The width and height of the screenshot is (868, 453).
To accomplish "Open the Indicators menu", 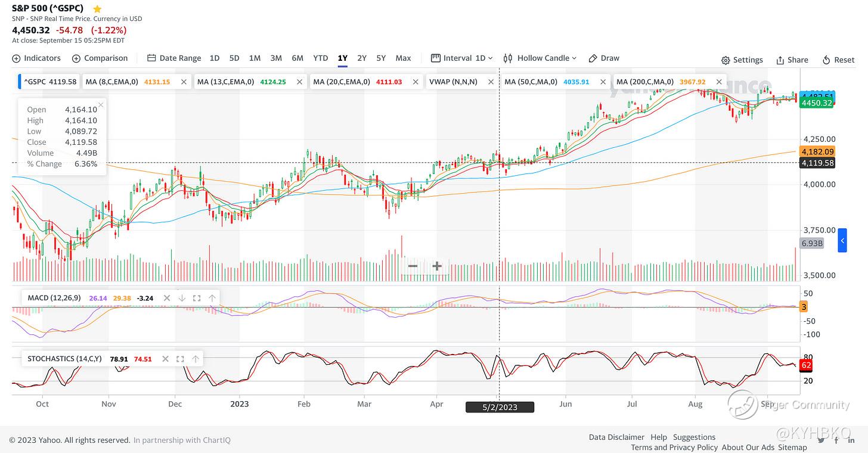I will 36,58.
